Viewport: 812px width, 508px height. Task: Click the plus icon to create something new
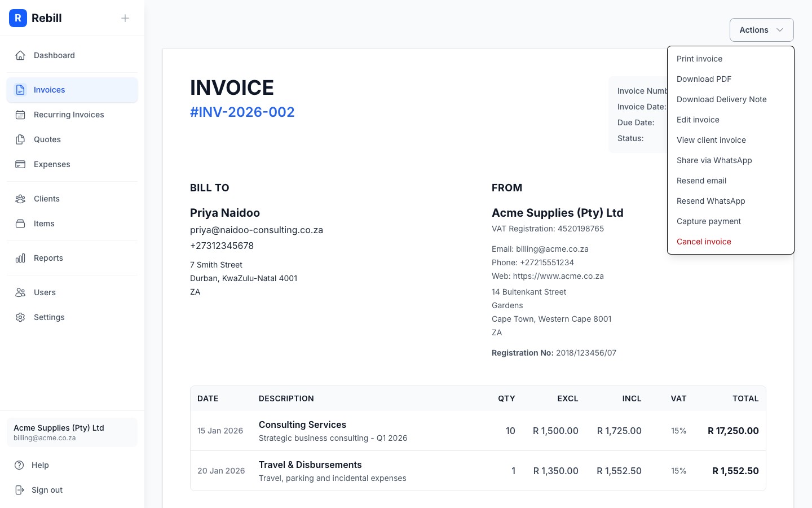(125, 18)
